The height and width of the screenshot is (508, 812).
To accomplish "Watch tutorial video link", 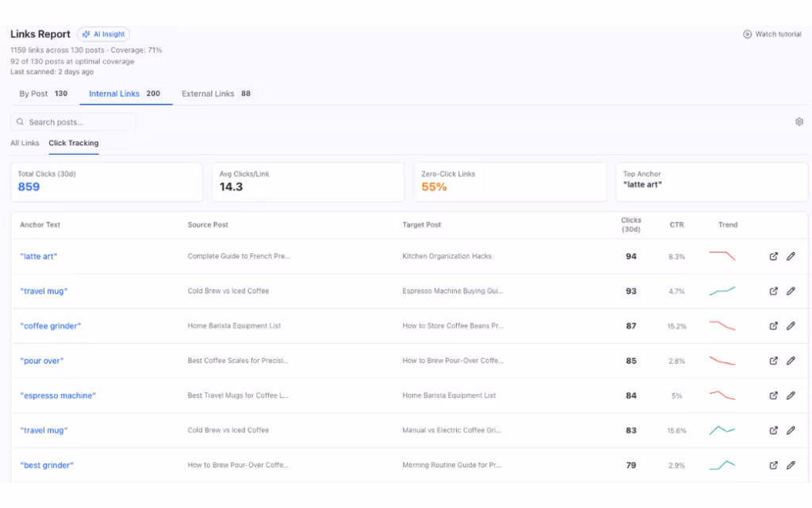I will coord(772,34).
